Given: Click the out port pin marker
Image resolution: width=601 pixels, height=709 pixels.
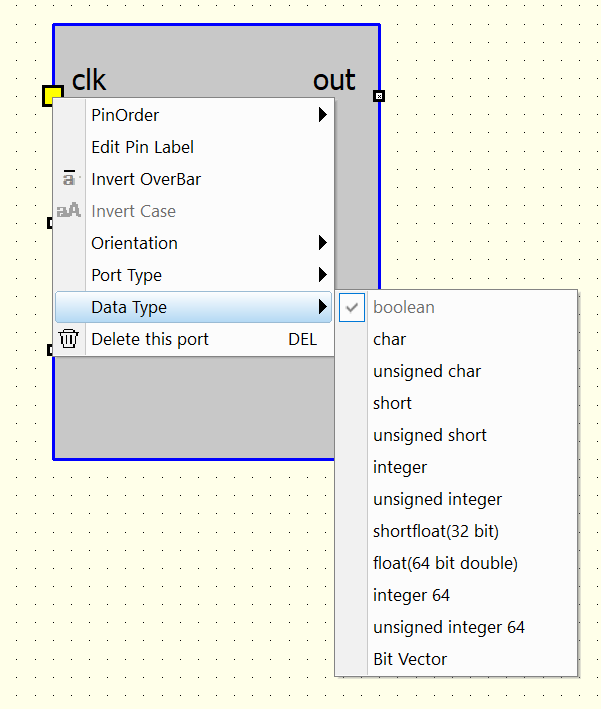Looking at the screenshot, I should pyautogui.click(x=379, y=96).
